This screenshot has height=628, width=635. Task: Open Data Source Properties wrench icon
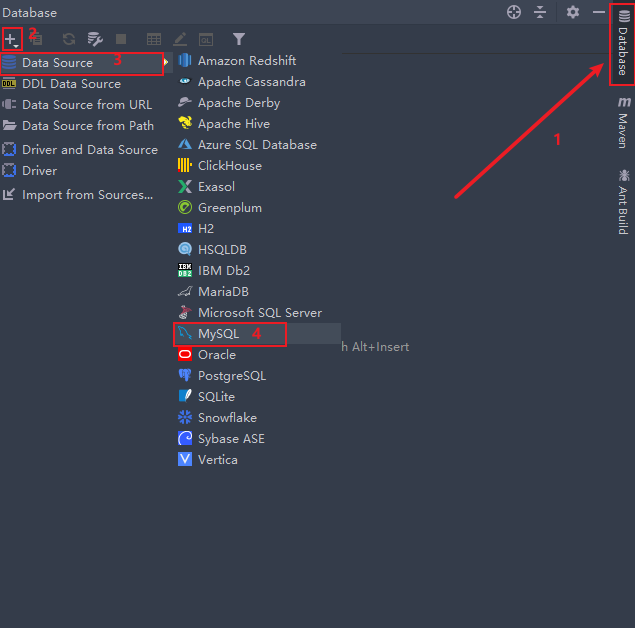[x=95, y=39]
